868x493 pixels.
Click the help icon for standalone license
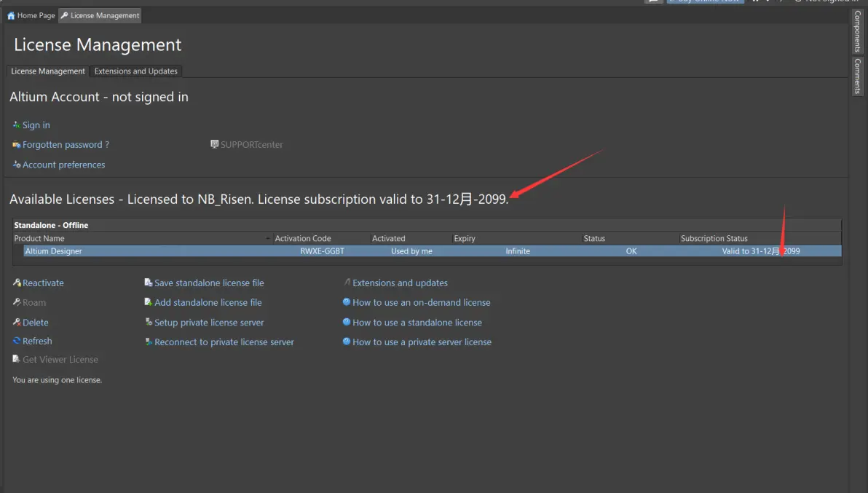click(x=347, y=322)
